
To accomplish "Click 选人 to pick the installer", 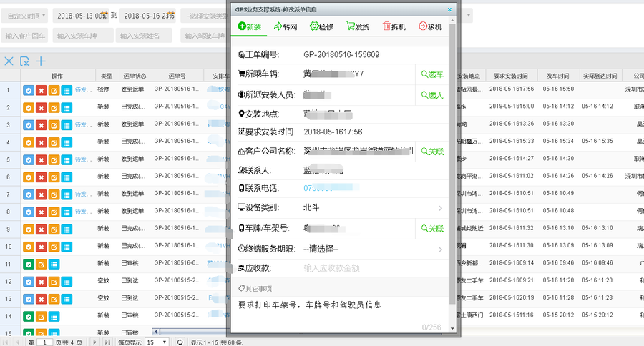I will coord(432,94).
